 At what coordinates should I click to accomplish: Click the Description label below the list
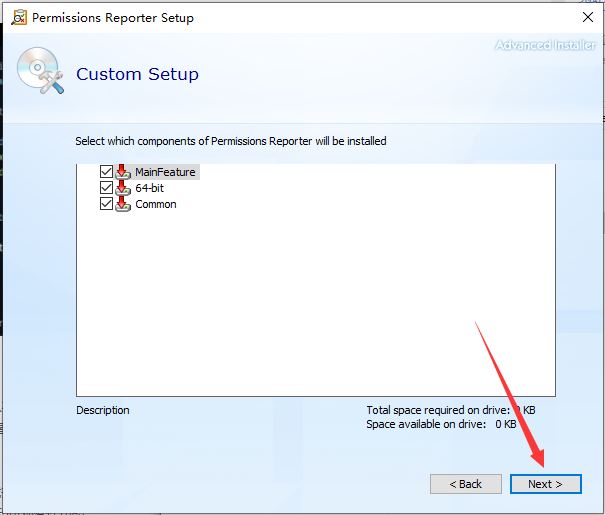(x=103, y=410)
